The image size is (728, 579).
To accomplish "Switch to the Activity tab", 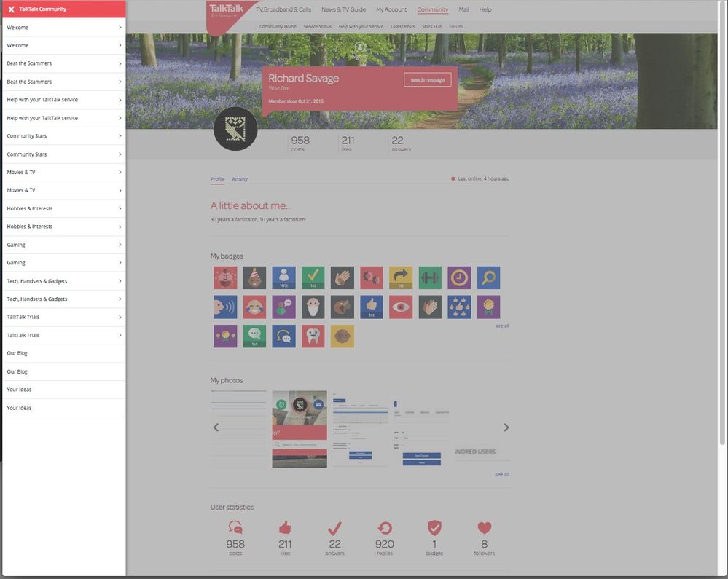I will [240, 179].
